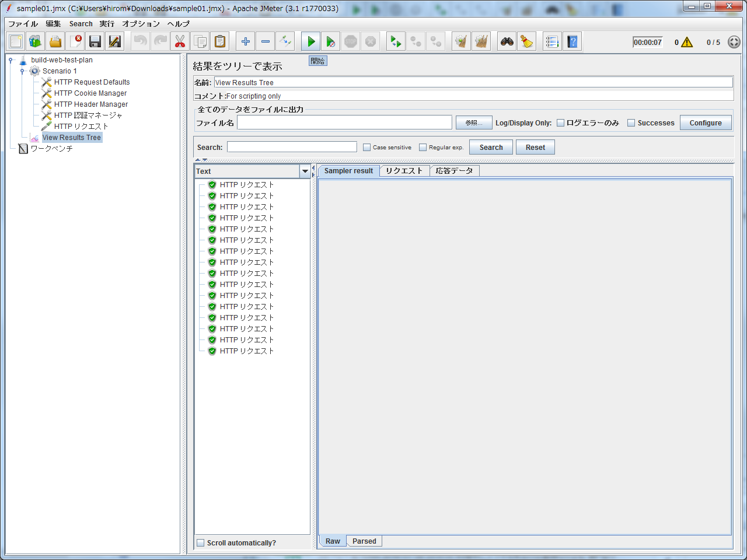Enable the ログエラーのみ checkbox
Viewport: 747px width, 560px height.
560,123
